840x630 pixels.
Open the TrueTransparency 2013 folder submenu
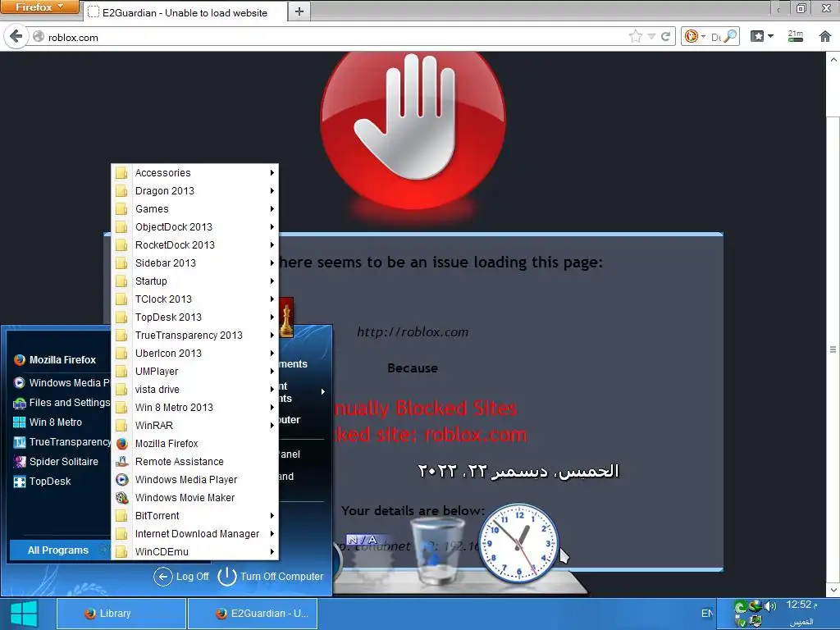(195, 336)
